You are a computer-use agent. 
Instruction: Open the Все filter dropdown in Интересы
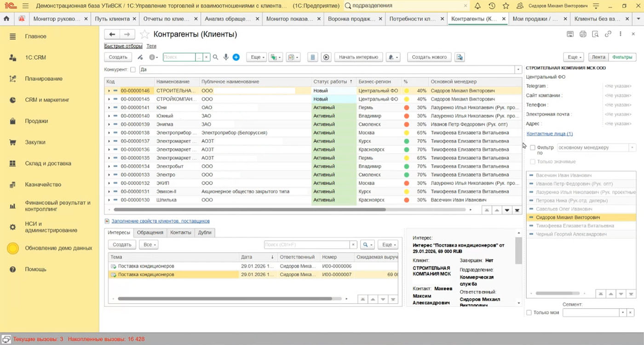click(x=149, y=245)
